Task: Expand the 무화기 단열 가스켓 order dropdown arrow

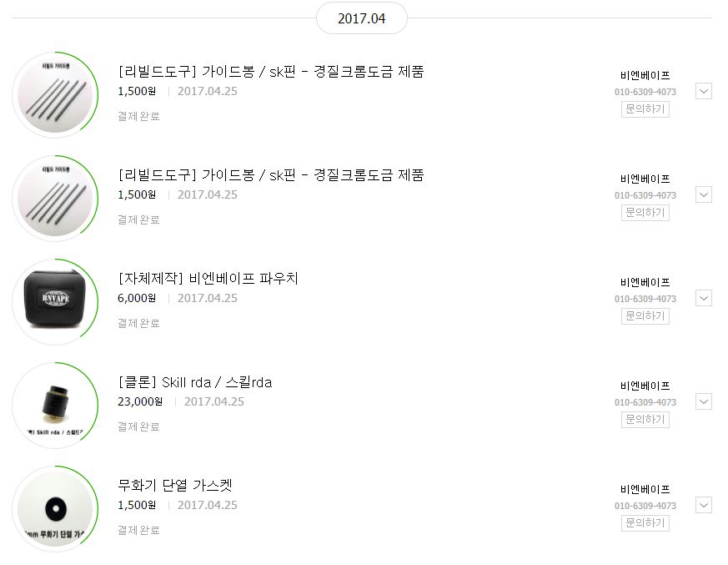Action: [703, 505]
